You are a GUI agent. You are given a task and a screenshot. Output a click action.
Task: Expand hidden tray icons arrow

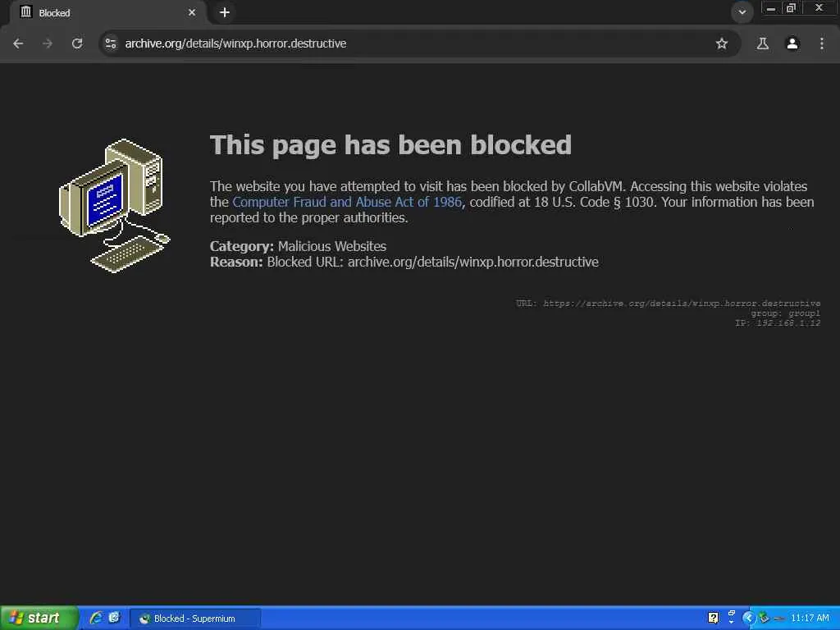tap(748, 618)
